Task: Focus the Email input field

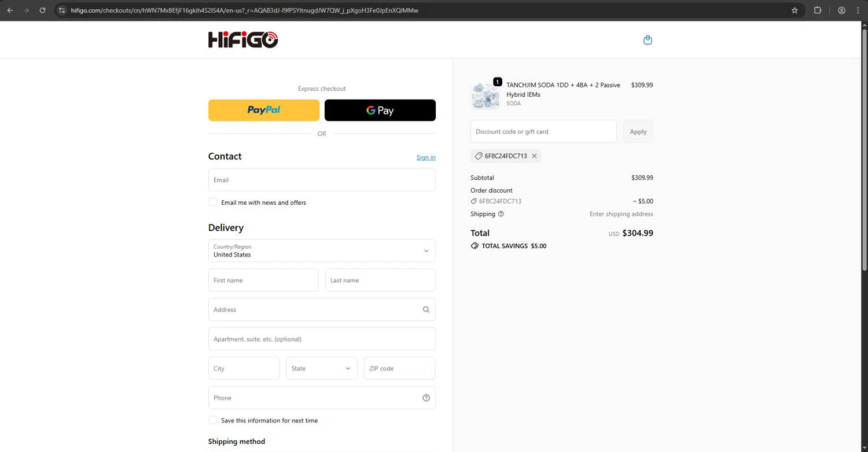Action: pos(322,180)
